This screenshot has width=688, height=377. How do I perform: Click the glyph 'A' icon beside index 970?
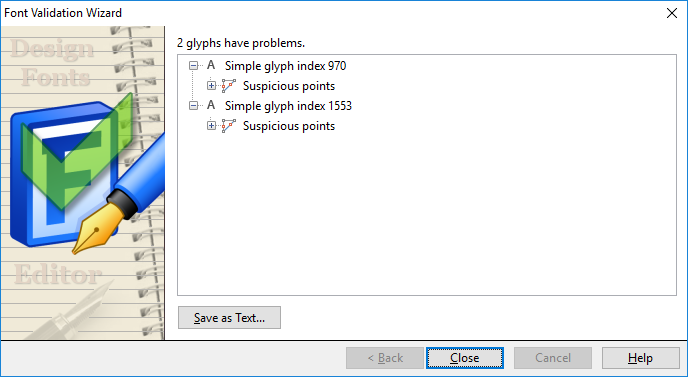point(211,65)
